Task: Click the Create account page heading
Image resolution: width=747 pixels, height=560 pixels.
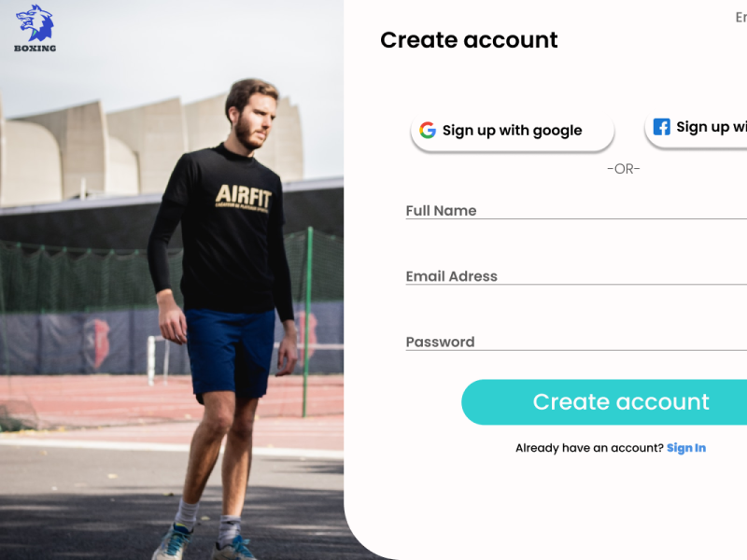Action: 469,40
